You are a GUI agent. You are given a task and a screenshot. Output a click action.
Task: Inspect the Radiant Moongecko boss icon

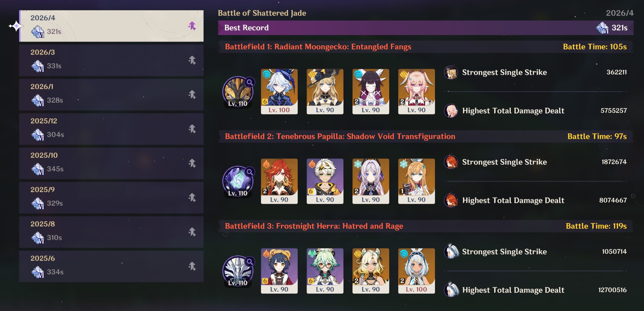[238, 92]
